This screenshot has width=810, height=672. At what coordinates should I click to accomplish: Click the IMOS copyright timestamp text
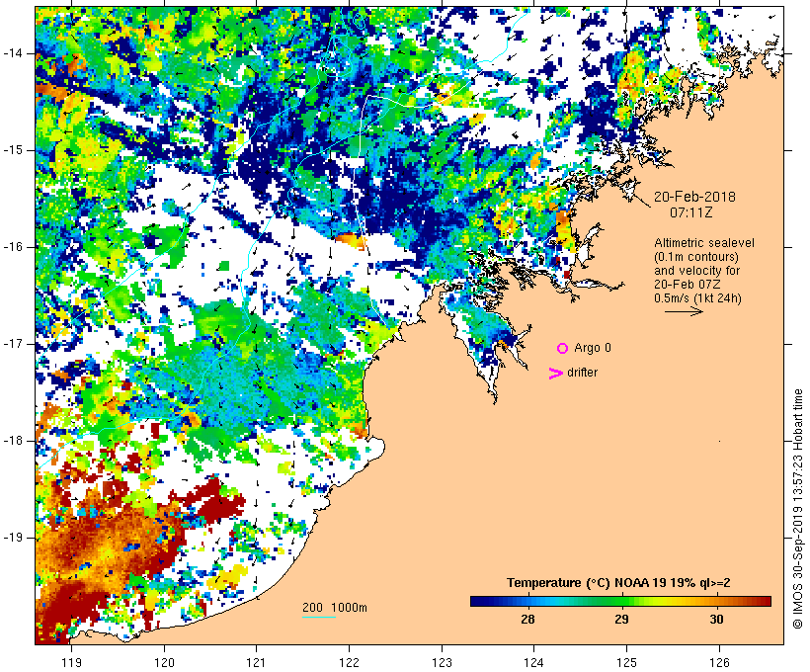coord(797,509)
